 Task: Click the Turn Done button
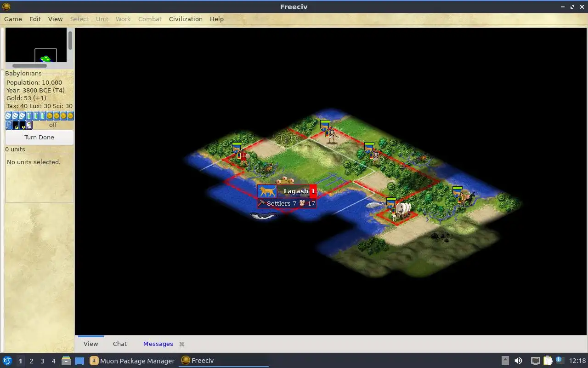[39, 137]
